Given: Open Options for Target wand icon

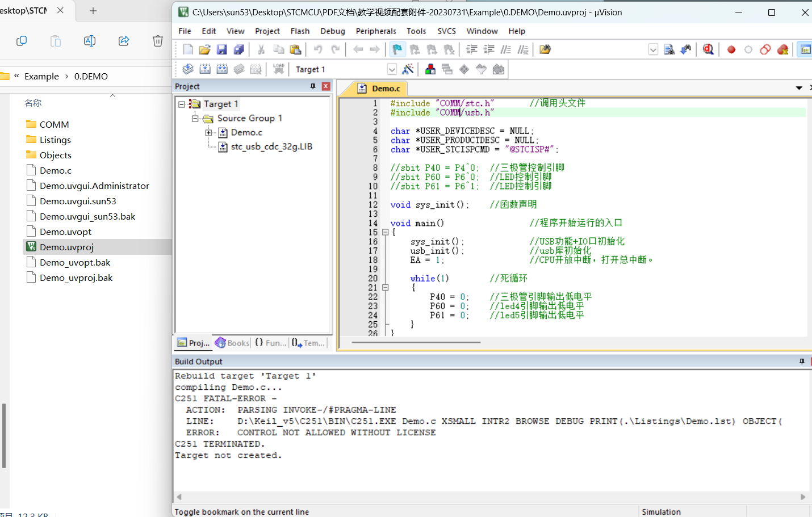Looking at the screenshot, I should [408, 69].
